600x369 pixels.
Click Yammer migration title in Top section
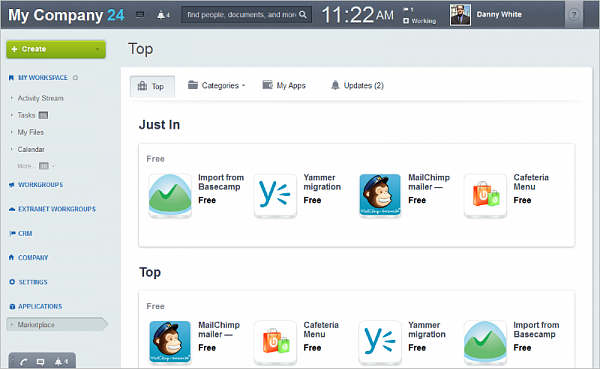(427, 330)
